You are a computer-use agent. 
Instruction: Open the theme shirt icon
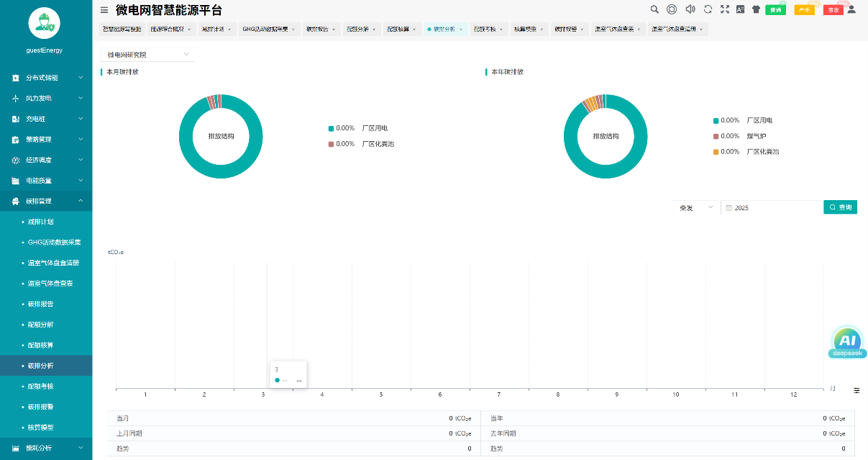click(756, 9)
